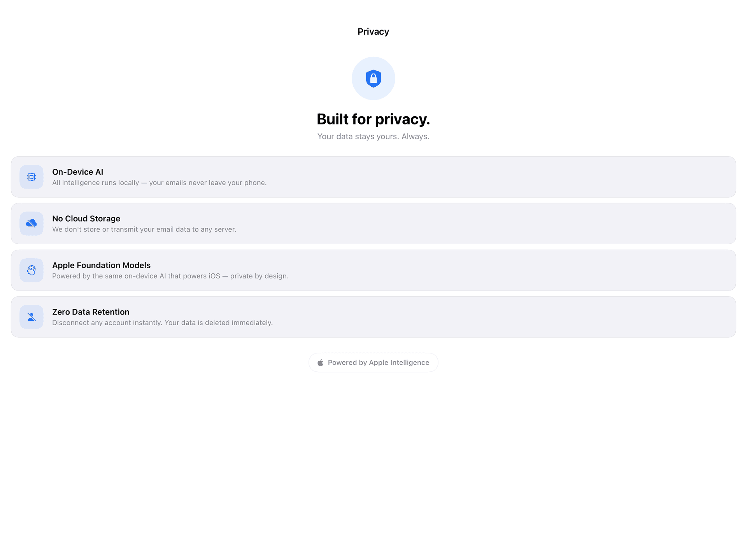The height and width of the screenshot is (560, 747).
Task: Click the blue circular shield emblem
Action: 373,78
